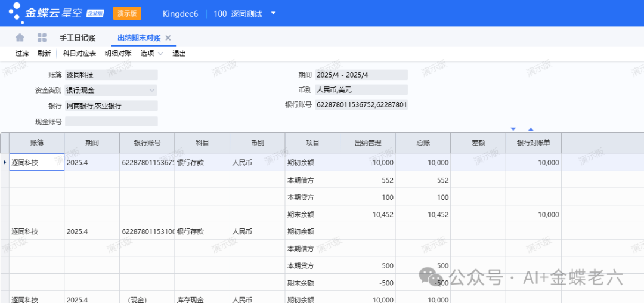Open the organization switcher dropdown arrow
The width and height of the screenshot is (644, 303).
coord(273,13)
